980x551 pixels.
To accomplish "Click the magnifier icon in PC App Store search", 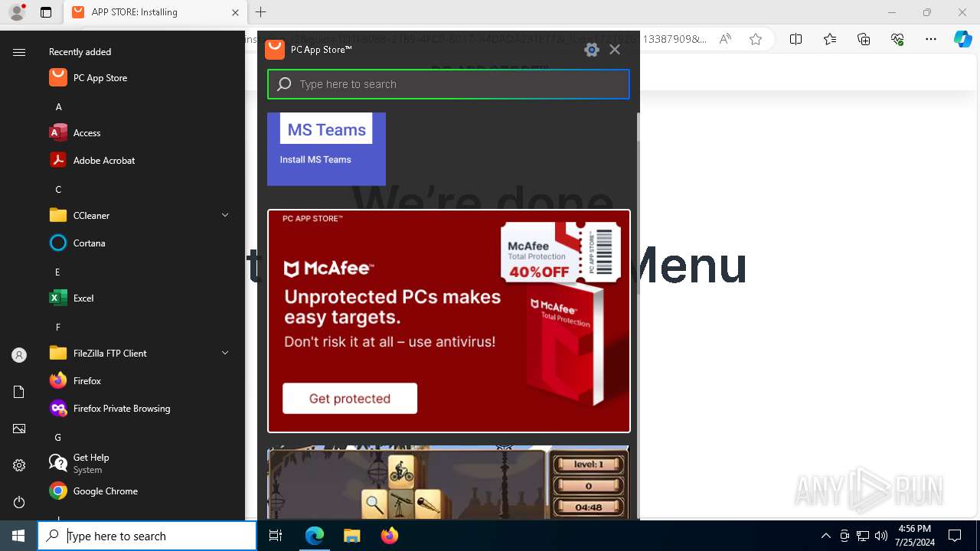I will 284,84.
